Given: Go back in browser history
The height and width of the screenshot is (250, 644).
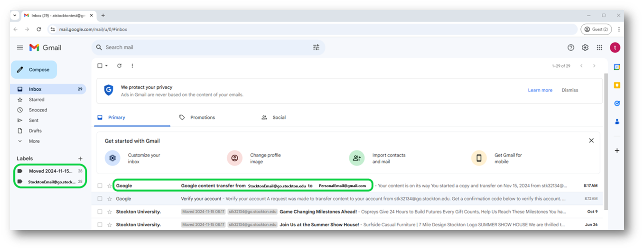Looking at the screenshot, I should pyautogui.click(x=16, y=29).
